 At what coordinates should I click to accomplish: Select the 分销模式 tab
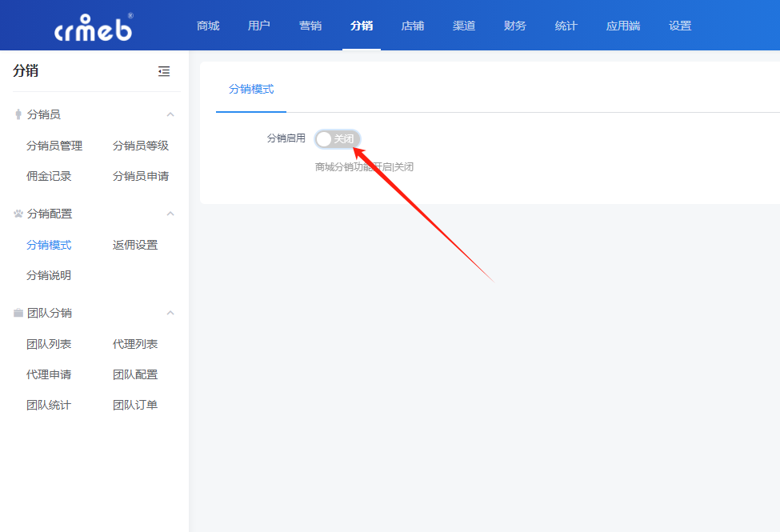pos(251,89)
